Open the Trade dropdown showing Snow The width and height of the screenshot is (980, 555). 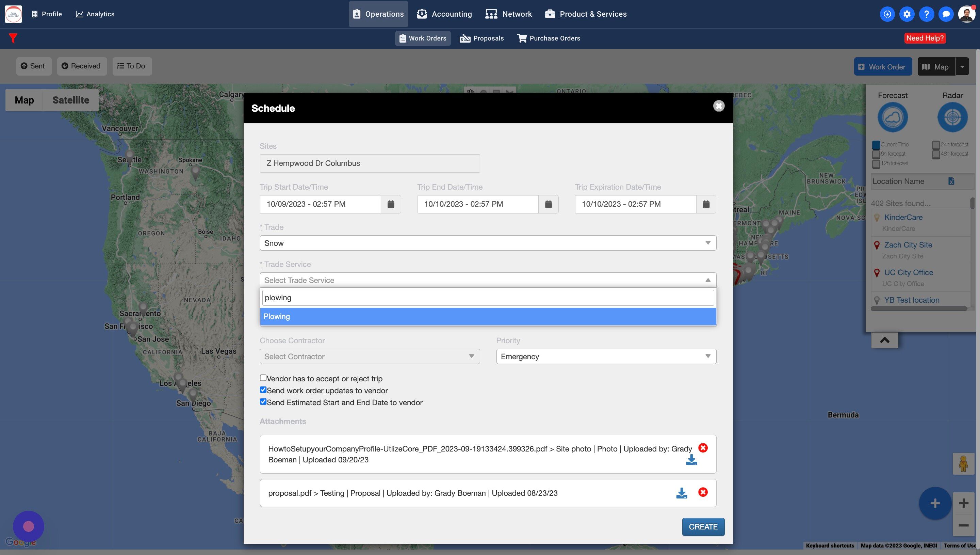(488, 243)
